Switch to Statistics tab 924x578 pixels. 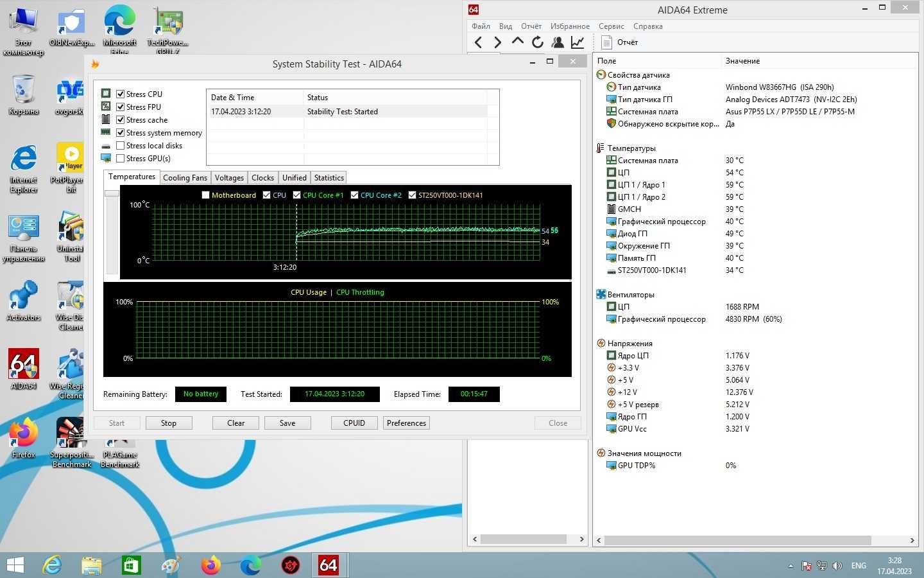pos(329,178)
